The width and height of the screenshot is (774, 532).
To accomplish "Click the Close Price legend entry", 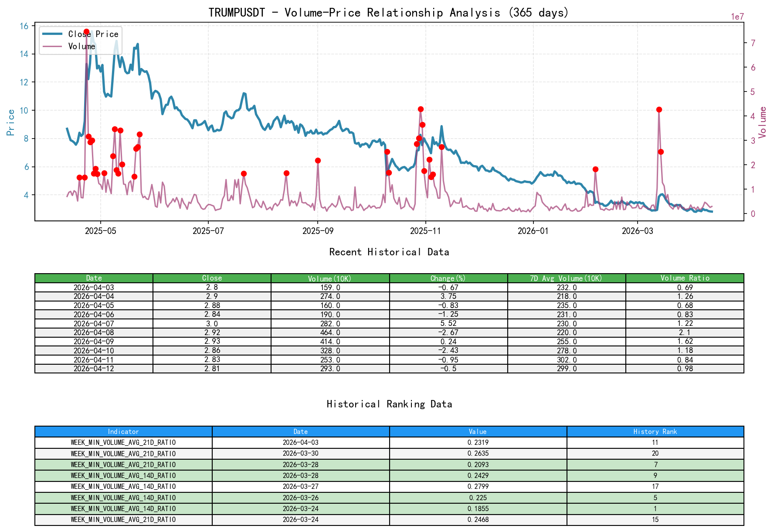I will [81, 34].
